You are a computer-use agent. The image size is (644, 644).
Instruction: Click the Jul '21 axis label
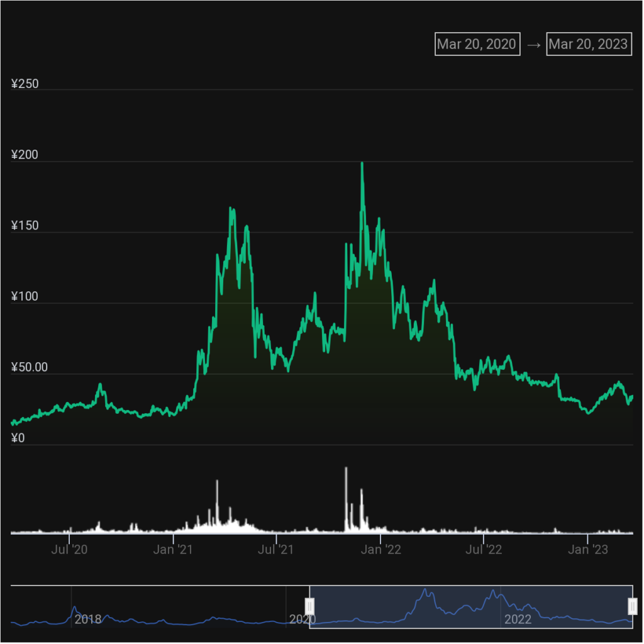click(276, 550)
